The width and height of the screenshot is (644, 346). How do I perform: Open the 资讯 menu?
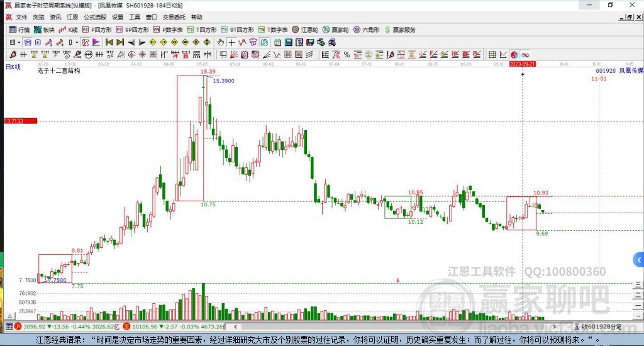point(55,17)
